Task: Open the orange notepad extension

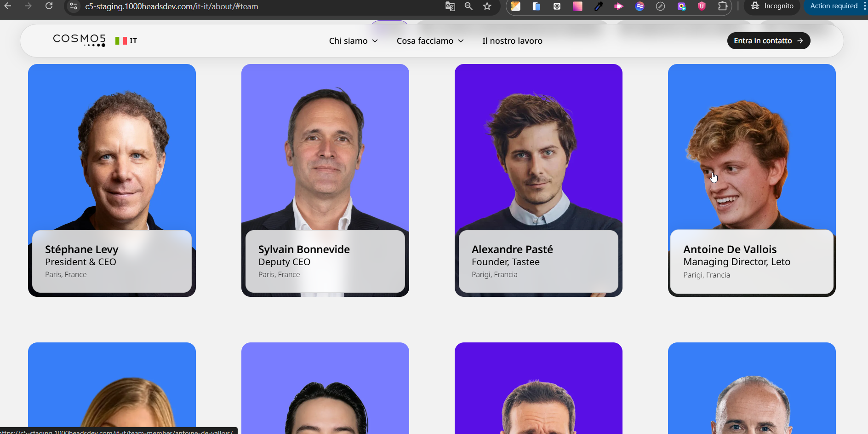Action: click(516, 6)
